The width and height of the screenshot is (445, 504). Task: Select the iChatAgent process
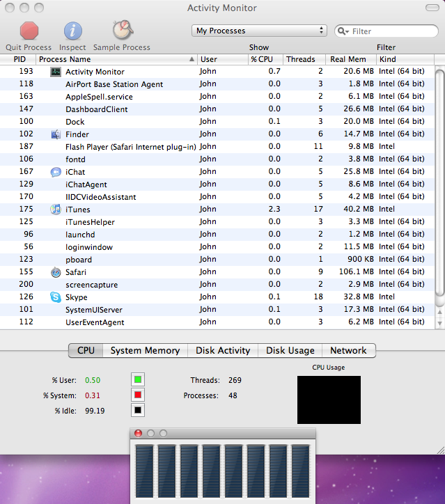tap(217, 184)
